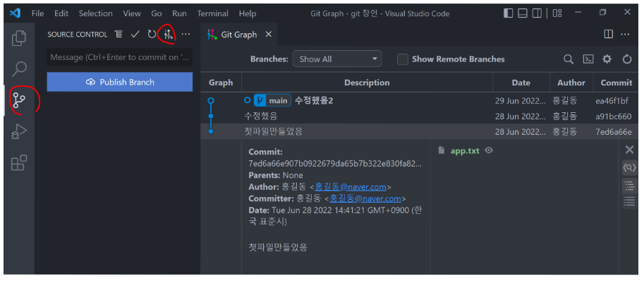Toggle bottom panel layout icon
The width and height of the screenshot is (644, 281).
(x=523, y=13)
